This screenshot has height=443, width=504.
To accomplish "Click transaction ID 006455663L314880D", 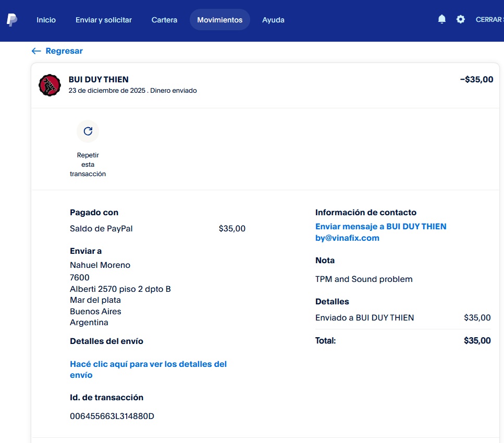I will tap(112, 416).
